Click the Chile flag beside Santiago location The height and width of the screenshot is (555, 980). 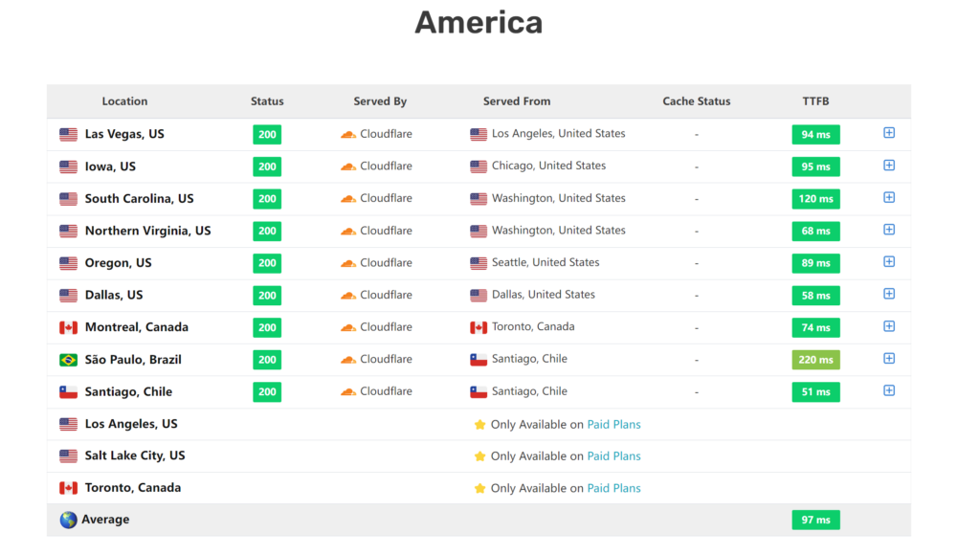68,392
